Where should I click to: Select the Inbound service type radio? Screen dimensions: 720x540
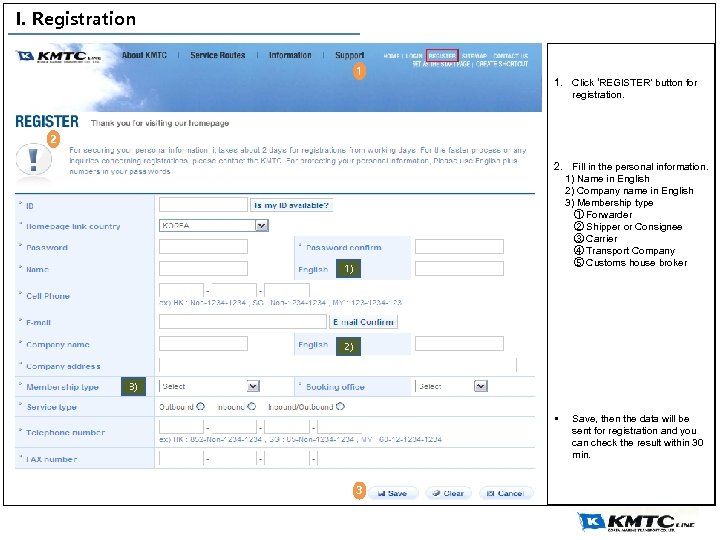point(251,406)
